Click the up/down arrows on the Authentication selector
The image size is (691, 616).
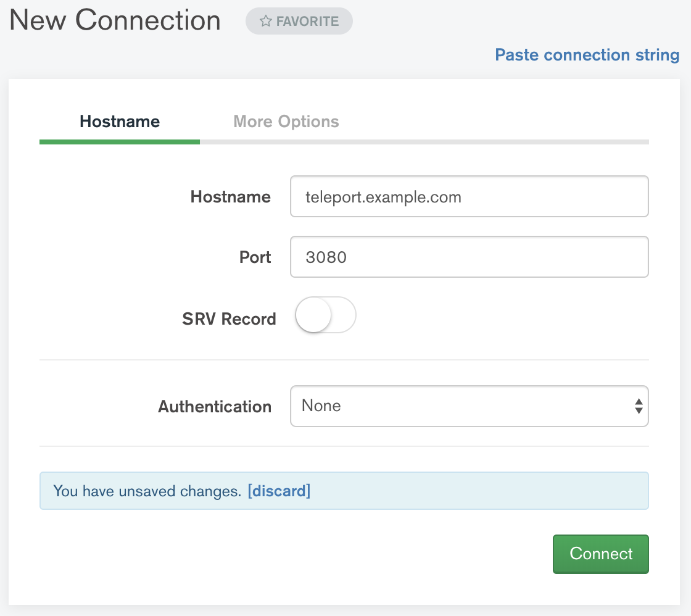click(x=639, y=406)
